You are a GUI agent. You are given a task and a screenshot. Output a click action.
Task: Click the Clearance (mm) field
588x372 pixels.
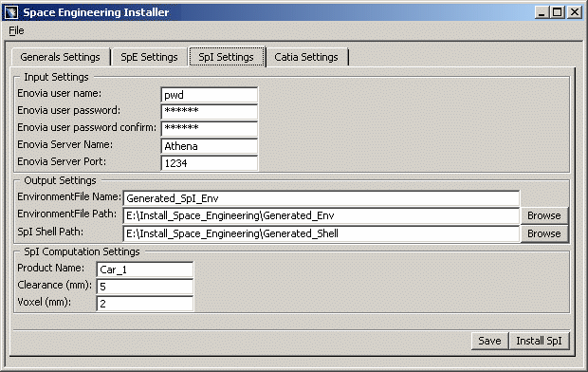[145, 287]
